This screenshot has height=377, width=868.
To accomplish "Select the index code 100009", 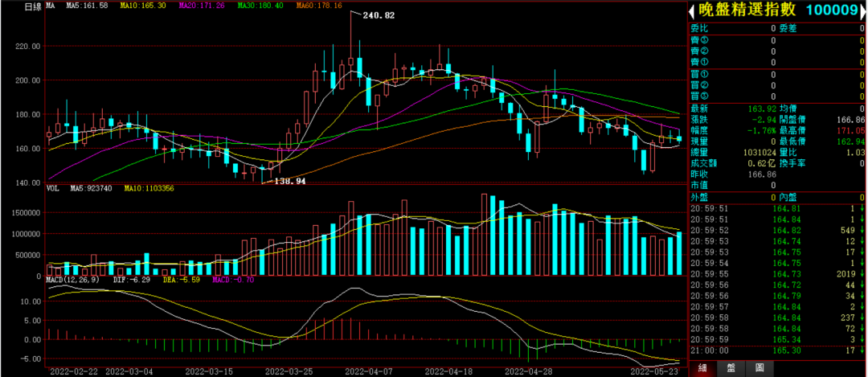I will (x=832, y=10).
